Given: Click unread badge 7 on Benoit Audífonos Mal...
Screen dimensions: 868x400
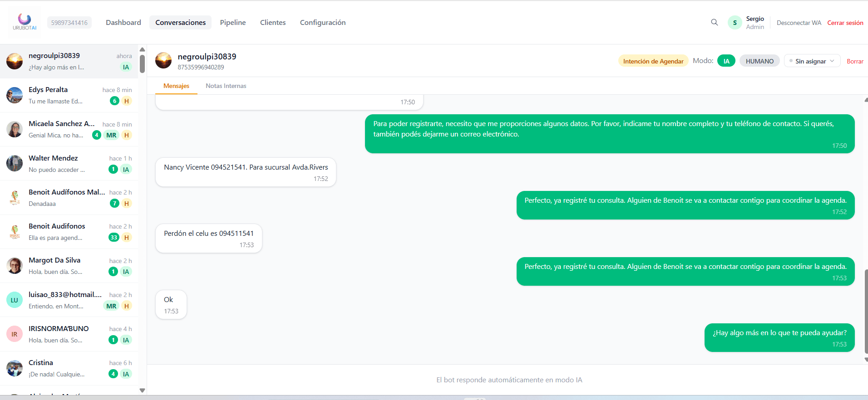Looking at the screenshot, I should pos(114,203).
